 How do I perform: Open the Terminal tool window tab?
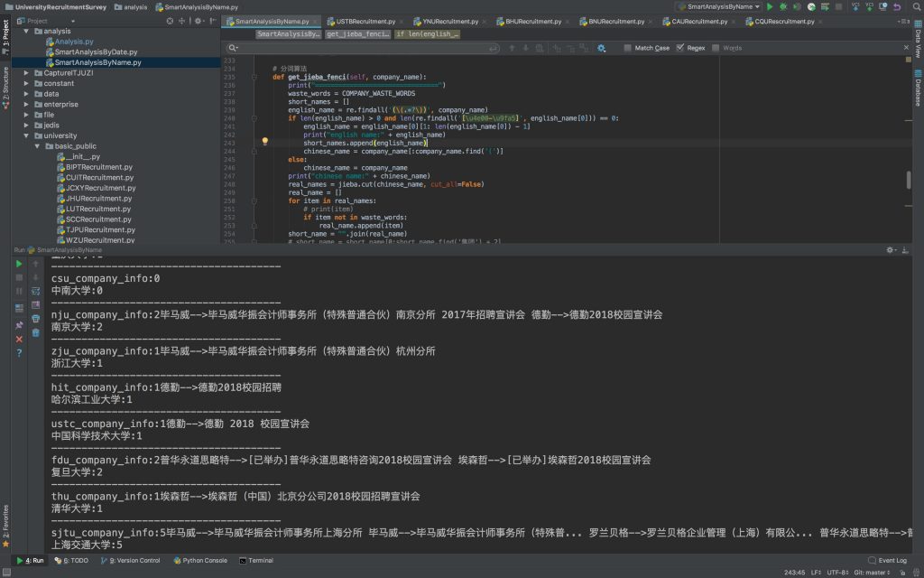coord(256,560)
